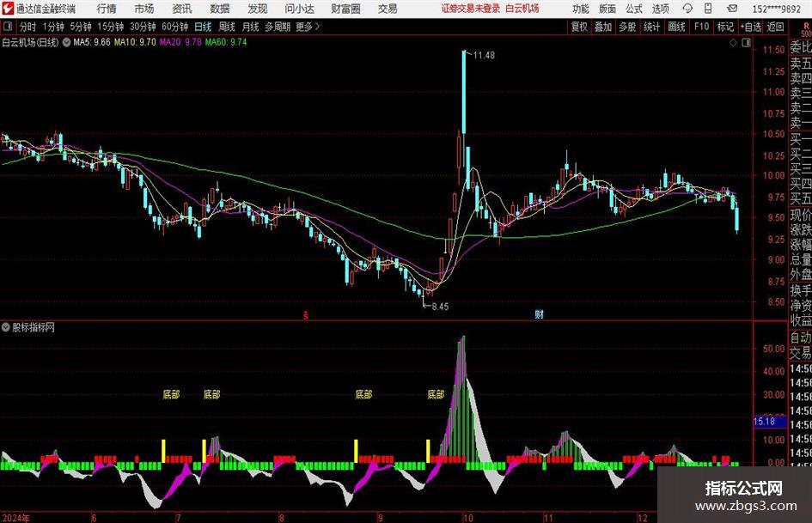The image size is (812, 523).
Task: Click the MA5: 9.66 label
Action: (x=92, y=42)
